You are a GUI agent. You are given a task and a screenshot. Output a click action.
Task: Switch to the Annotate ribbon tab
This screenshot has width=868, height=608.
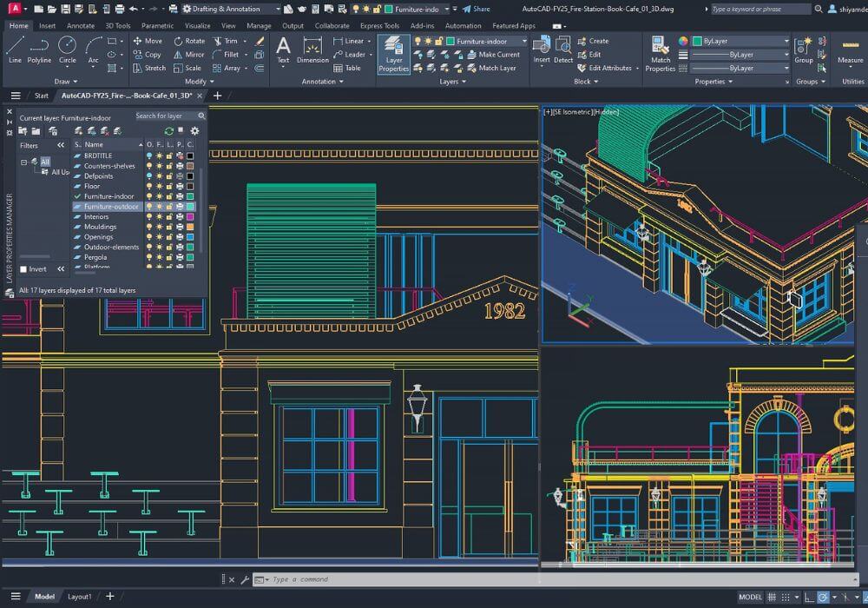point(81,26)
